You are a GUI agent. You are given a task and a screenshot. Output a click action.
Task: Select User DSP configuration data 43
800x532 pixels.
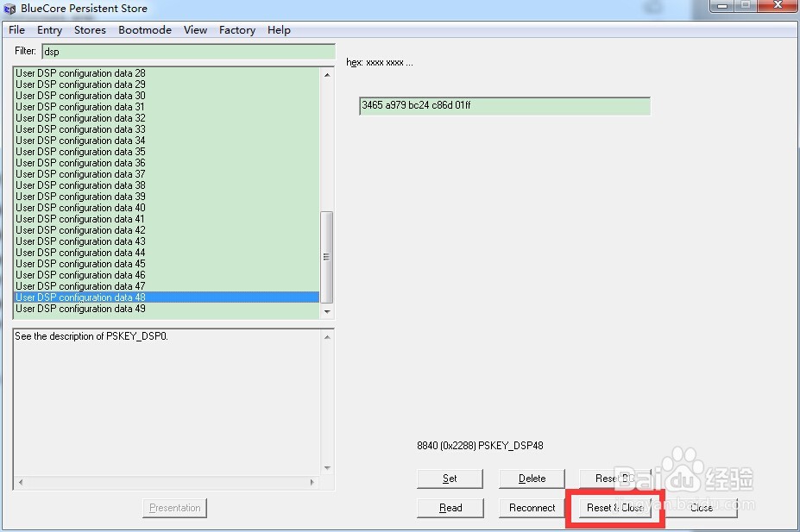pyautogui.click(x=167, y=241)
